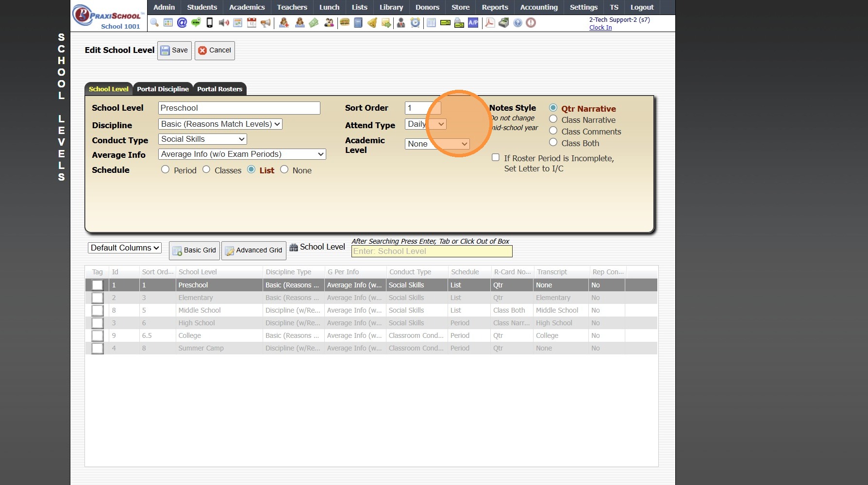Select the None schedule radio button
Screen dimensions: 868x485
(x=284, y=169)
